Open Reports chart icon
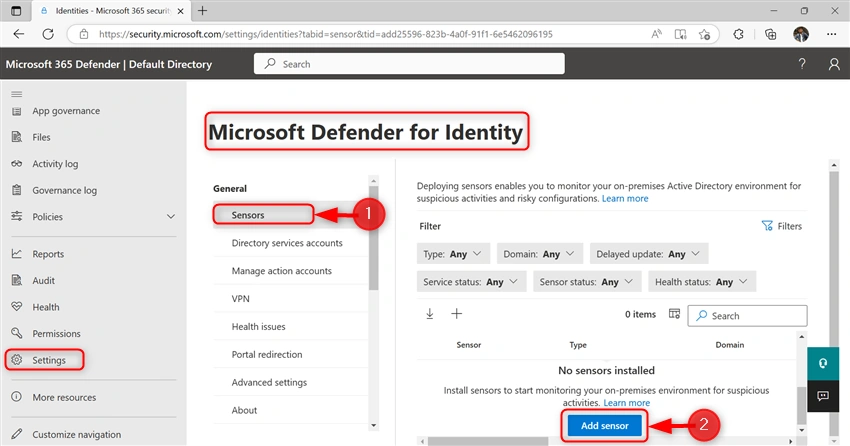This screenshot has height=446, width=850. (x=17, y=254)
